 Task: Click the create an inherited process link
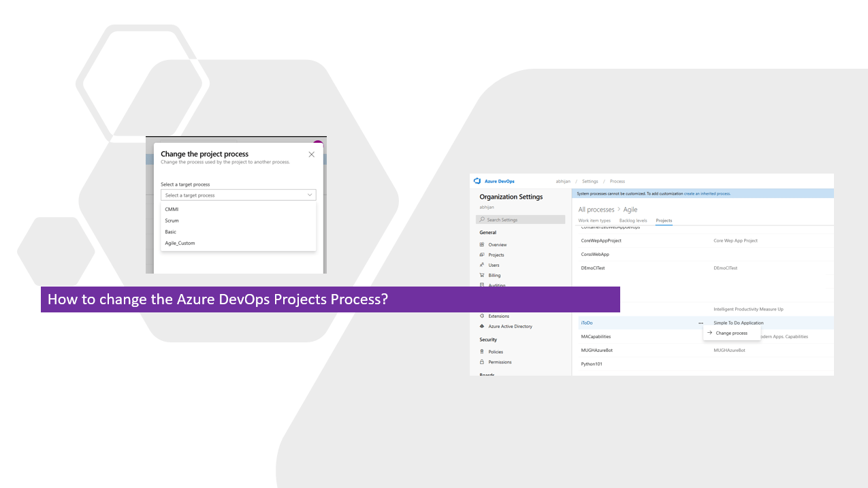pos(707,194)
